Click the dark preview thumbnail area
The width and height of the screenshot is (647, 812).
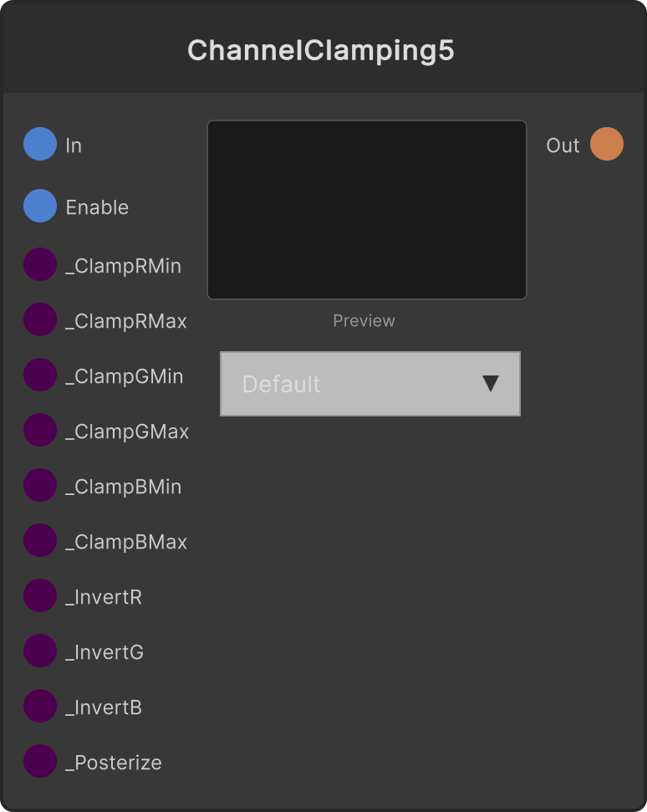[x=367, y=210]
